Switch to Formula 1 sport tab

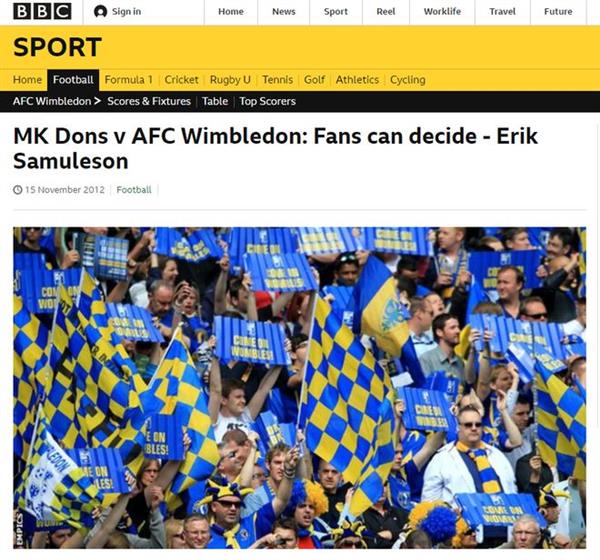click(x=129, y=80)
